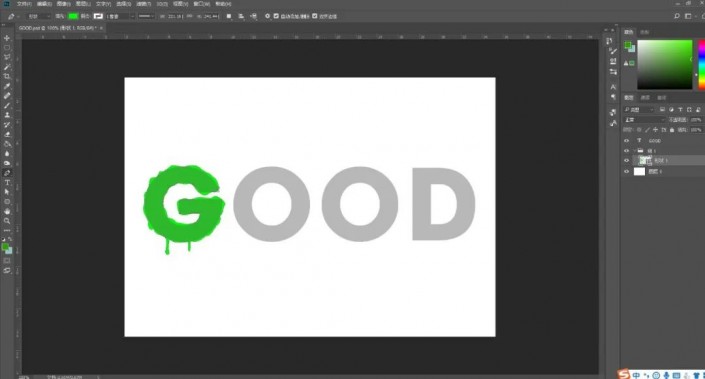Open the File menu
705x379 pixels.
24,4
